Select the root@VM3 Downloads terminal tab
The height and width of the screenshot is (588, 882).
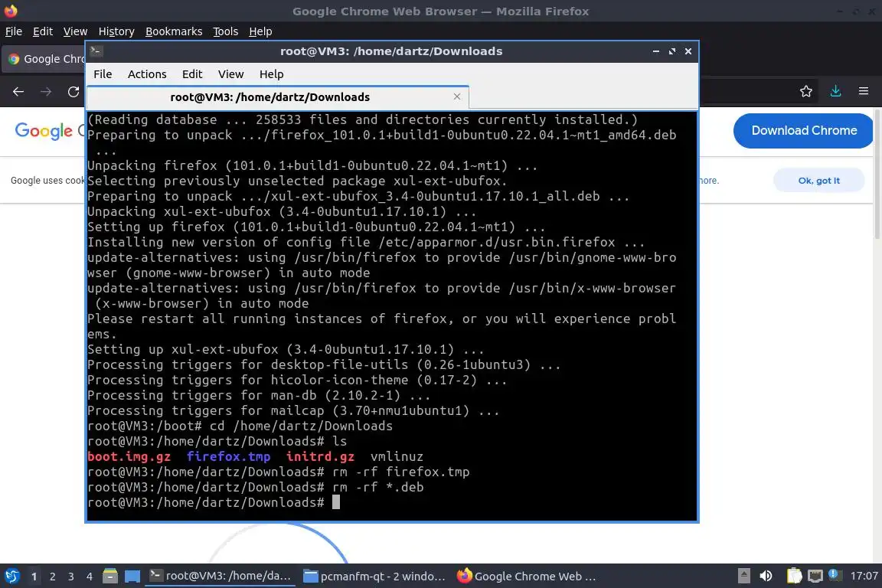(x=270, y=97)
